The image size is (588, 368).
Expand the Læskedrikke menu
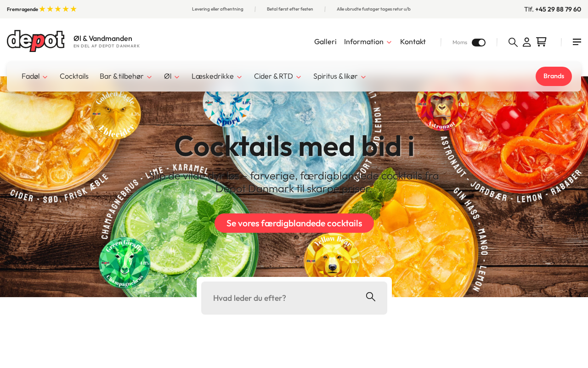[x=217, y=76]
